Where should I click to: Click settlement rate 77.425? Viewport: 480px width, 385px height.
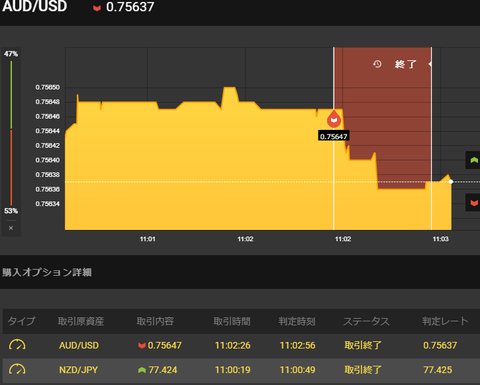coord(438,370)
